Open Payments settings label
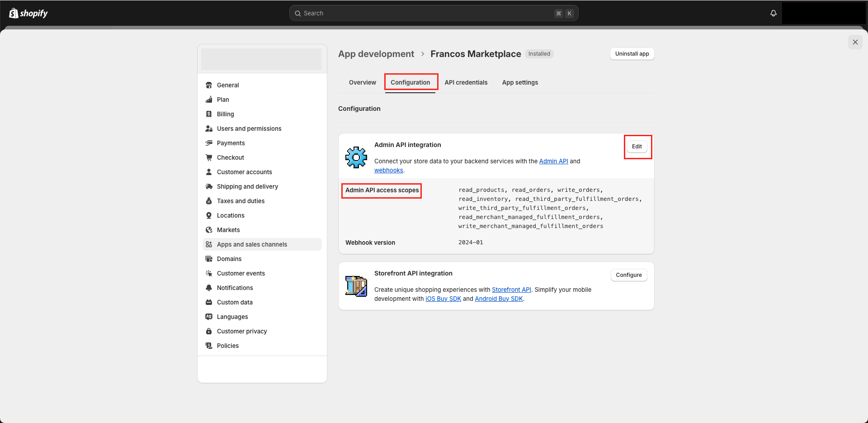The width and height of the screenshot is (868, 423). (x=231, y=143)
